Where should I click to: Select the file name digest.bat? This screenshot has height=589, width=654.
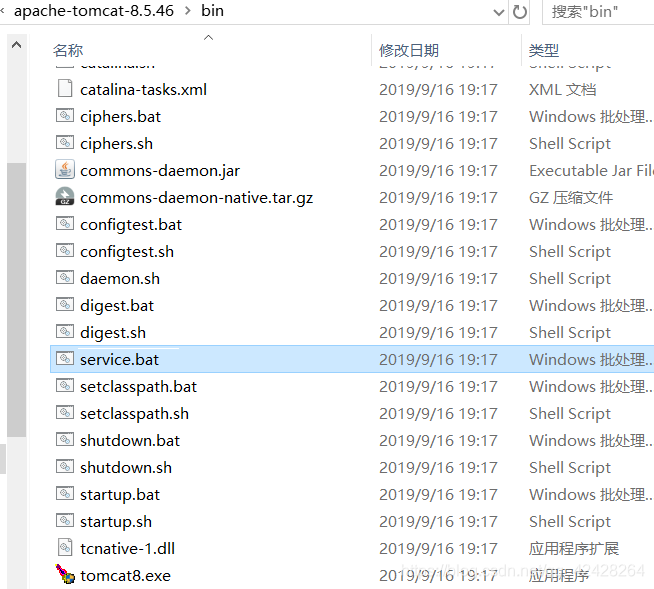(117, 306)
